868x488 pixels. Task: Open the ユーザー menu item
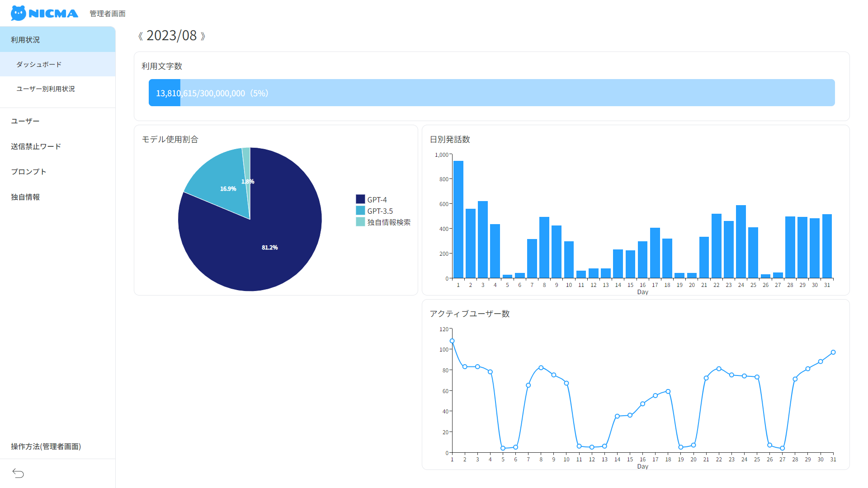pyautogui.click(x=25, y=121)
